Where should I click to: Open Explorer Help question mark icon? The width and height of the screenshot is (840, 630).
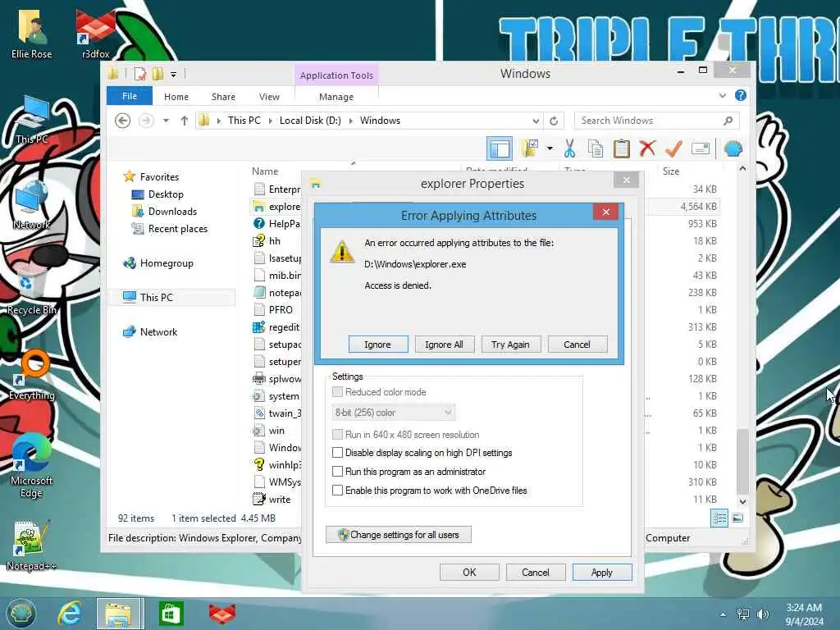pos(741,95)
